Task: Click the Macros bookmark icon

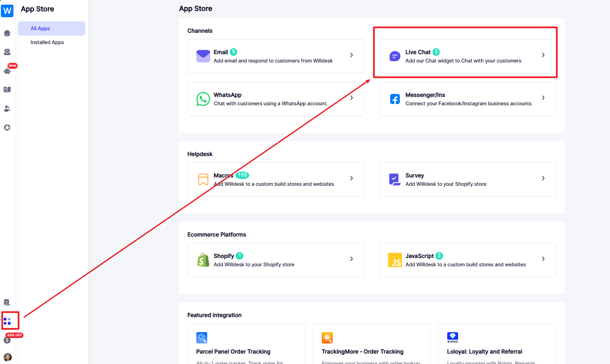Action: point(203,179)
